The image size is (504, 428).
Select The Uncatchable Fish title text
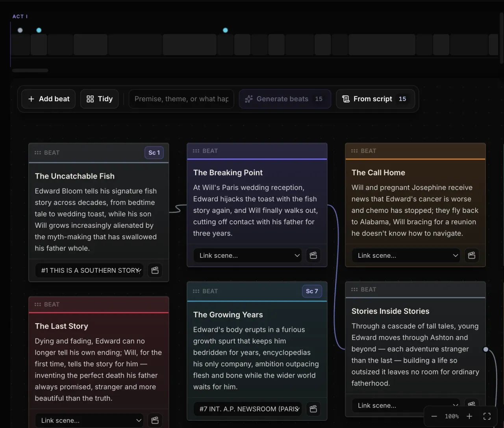75,176
